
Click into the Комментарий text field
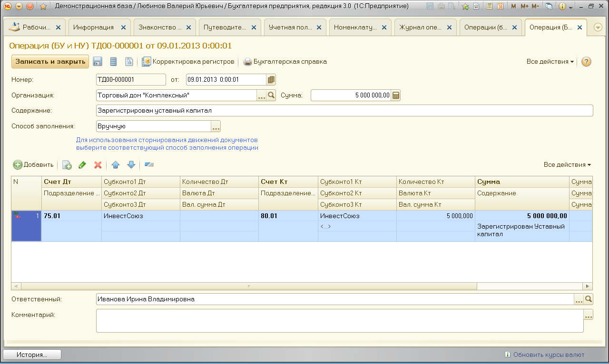coord(339,321)
